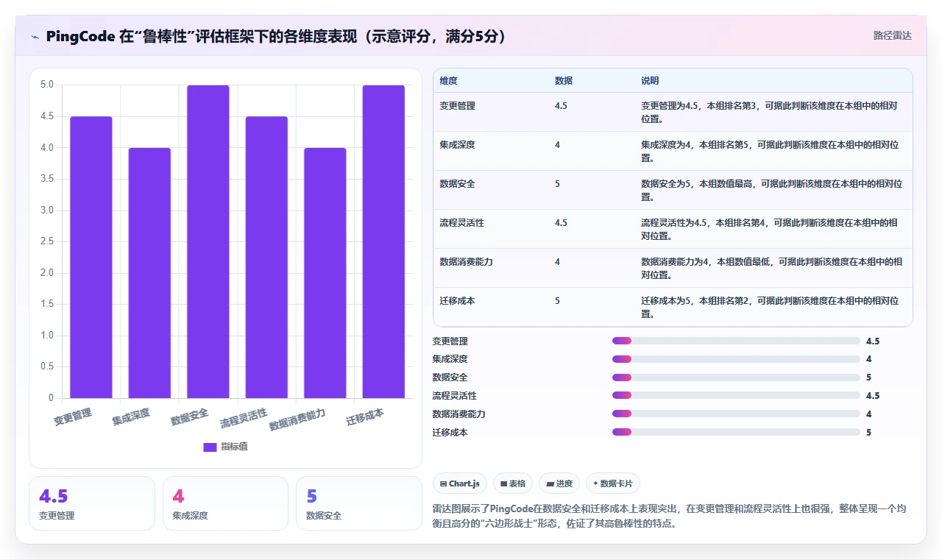
Task: Click the 路径雷达 label in the header
Action: coord(892,35)
